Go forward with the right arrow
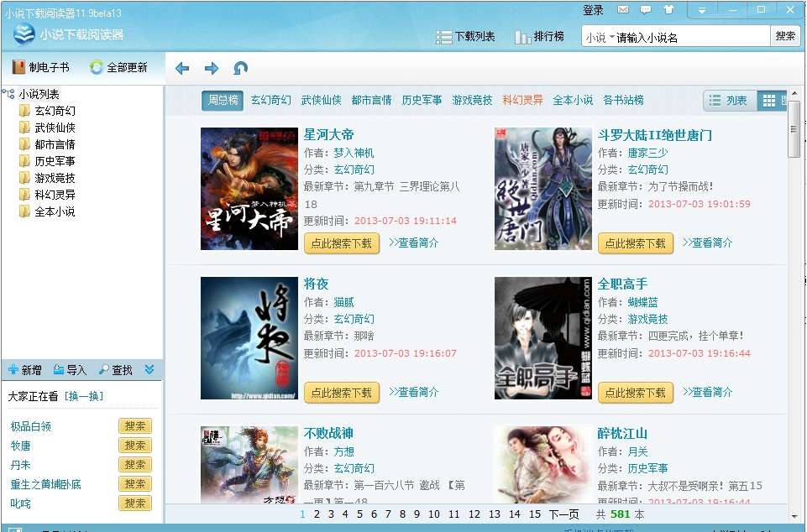The height and width of the screenshot is (532, 807). pyautogui.click(x=212, y=68)
